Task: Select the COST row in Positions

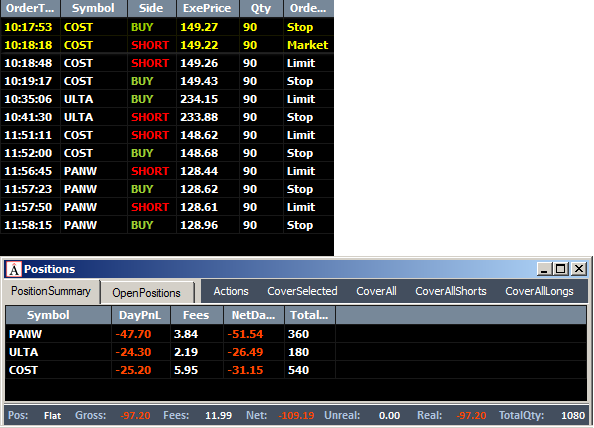Action: (x=296, y=370)
